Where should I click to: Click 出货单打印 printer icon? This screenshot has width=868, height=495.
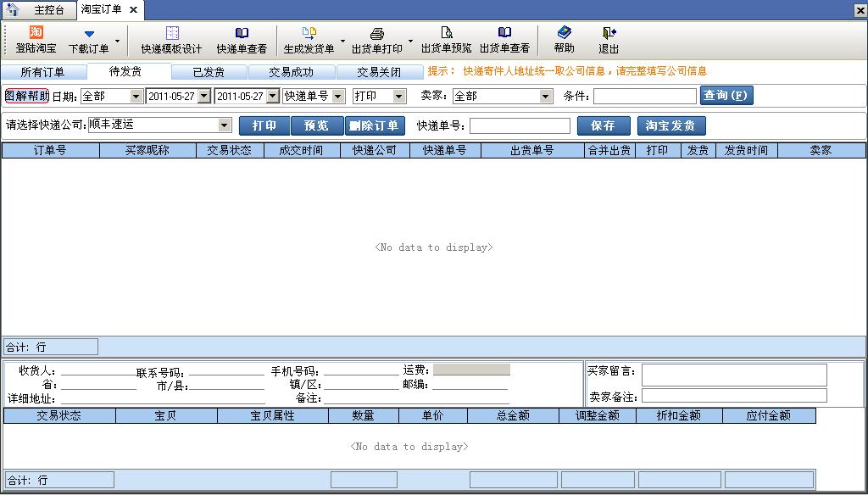coord(377,33)
